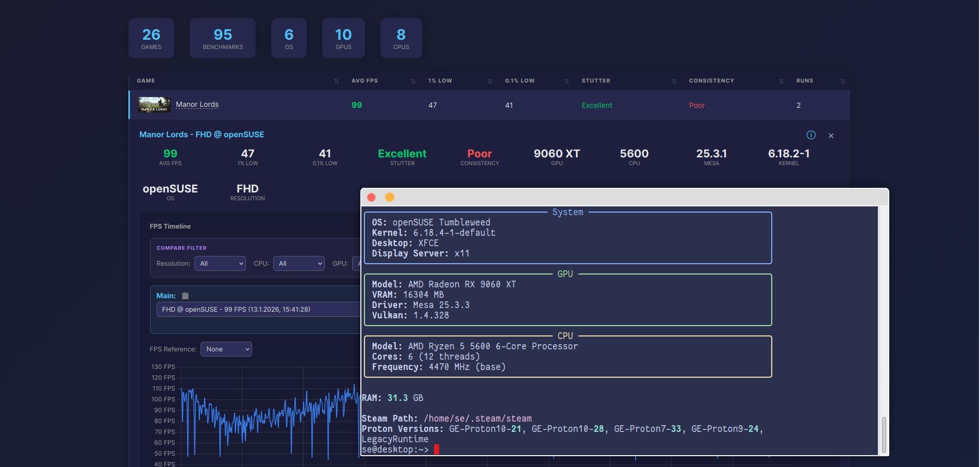This screenshot has width=980, height=467.
Task: Click 'Display Server: x11' line in terminal
Action: pyautogui.click(x=421, y=253)
